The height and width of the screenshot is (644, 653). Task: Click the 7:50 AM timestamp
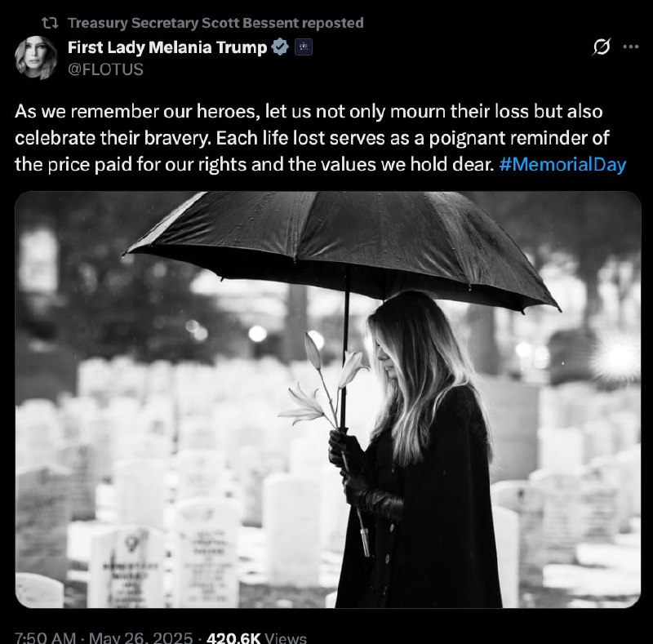pos(46,637)
